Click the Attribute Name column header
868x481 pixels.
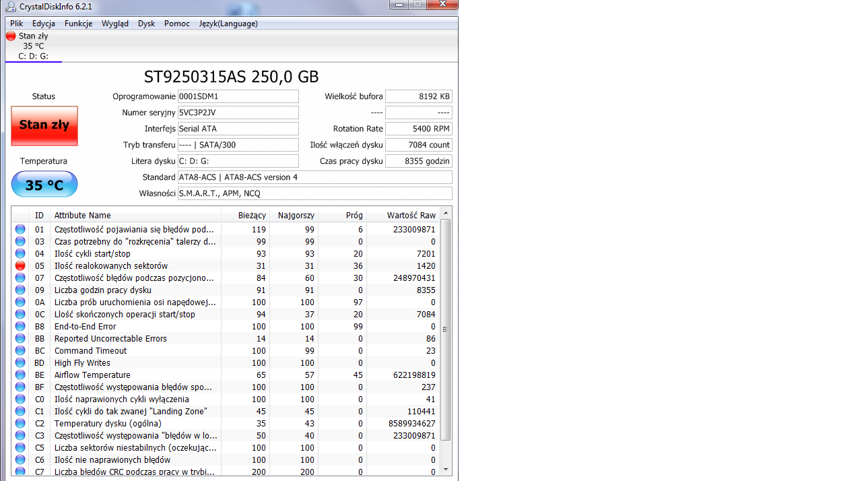[x=136, y=216]
